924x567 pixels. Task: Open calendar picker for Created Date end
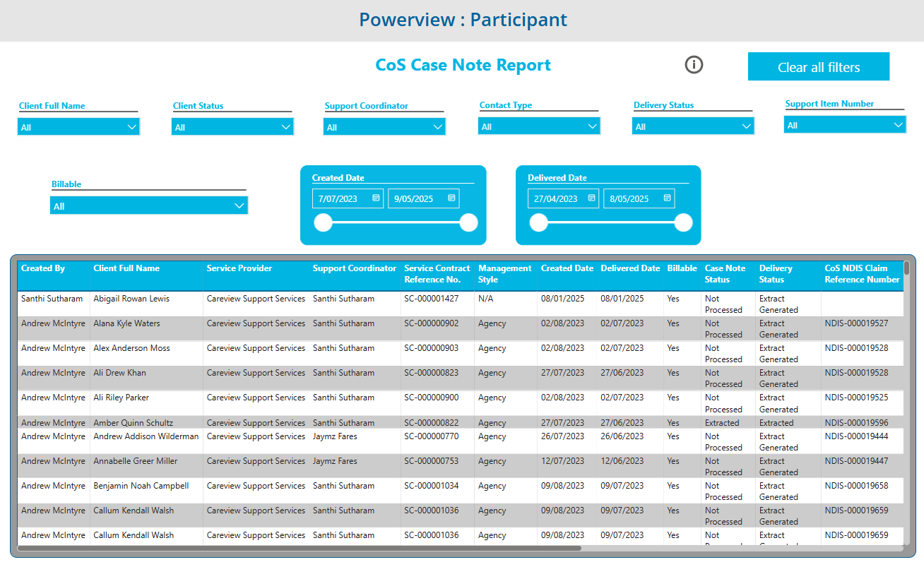[x=451, y=198]
